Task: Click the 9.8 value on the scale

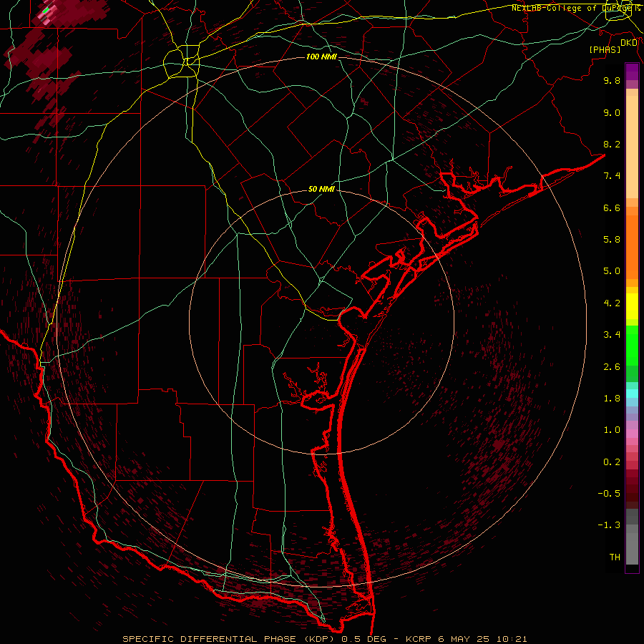Action: 612,80
